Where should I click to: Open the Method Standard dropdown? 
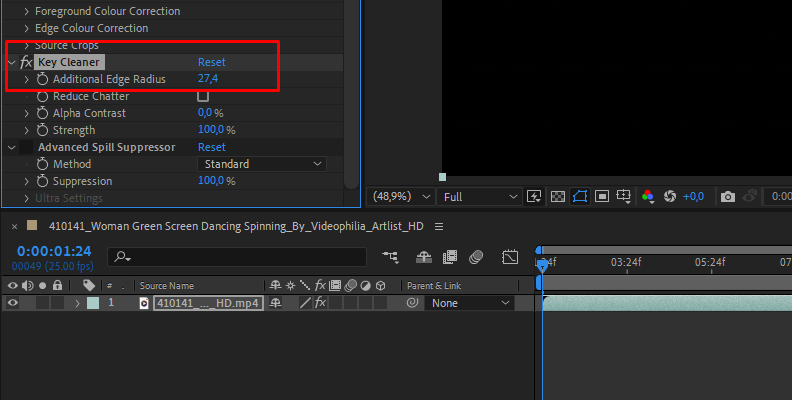[262, 164]
